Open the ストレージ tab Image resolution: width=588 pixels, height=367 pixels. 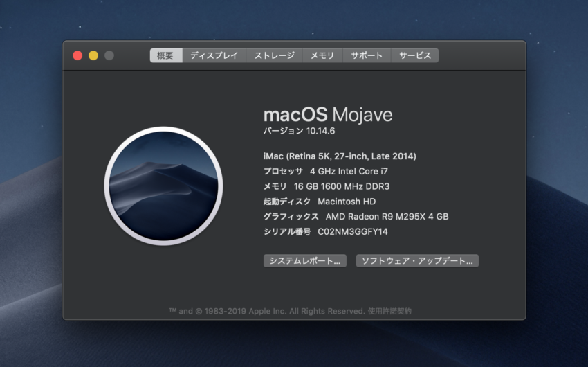coord(274,55)
